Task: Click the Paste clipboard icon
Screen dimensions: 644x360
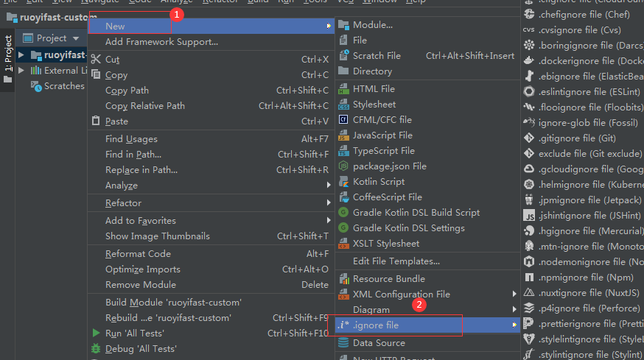Action: pyautogui.click(x=96, y=121)
